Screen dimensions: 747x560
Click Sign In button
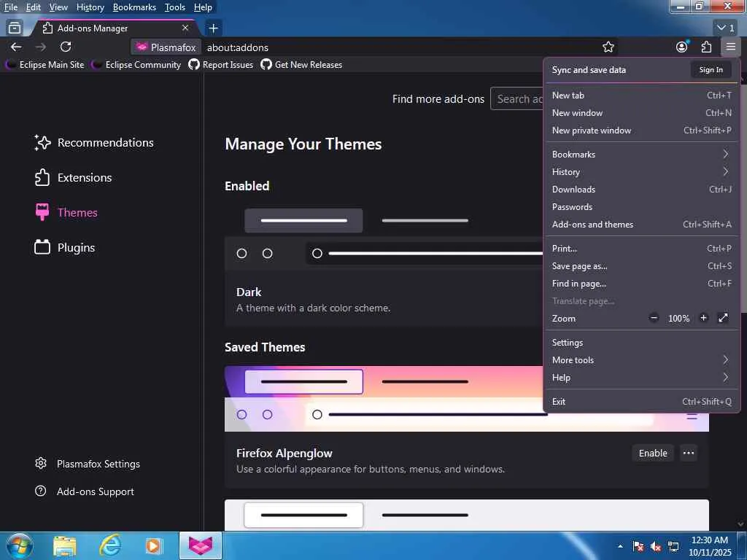(711, 69)
